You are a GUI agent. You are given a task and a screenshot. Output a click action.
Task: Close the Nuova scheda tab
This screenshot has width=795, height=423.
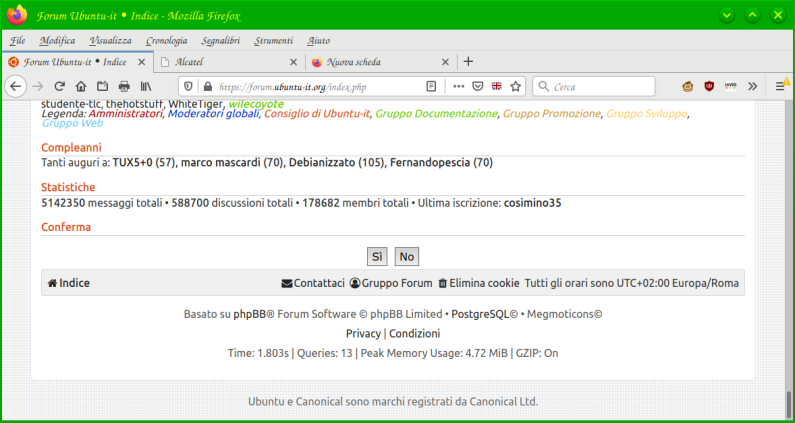445,62
